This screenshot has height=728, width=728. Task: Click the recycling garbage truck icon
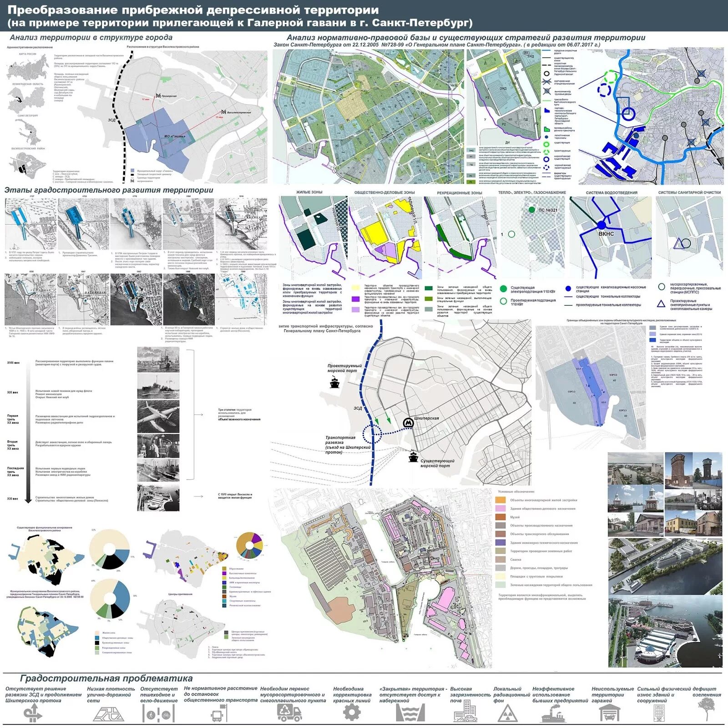pos(289,713)
